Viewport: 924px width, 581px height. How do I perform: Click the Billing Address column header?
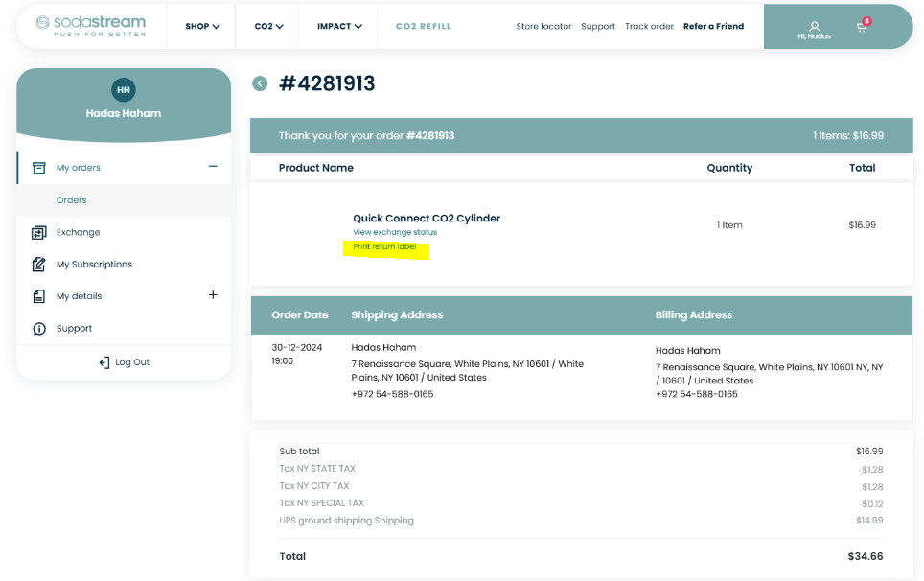click(694, 315)
